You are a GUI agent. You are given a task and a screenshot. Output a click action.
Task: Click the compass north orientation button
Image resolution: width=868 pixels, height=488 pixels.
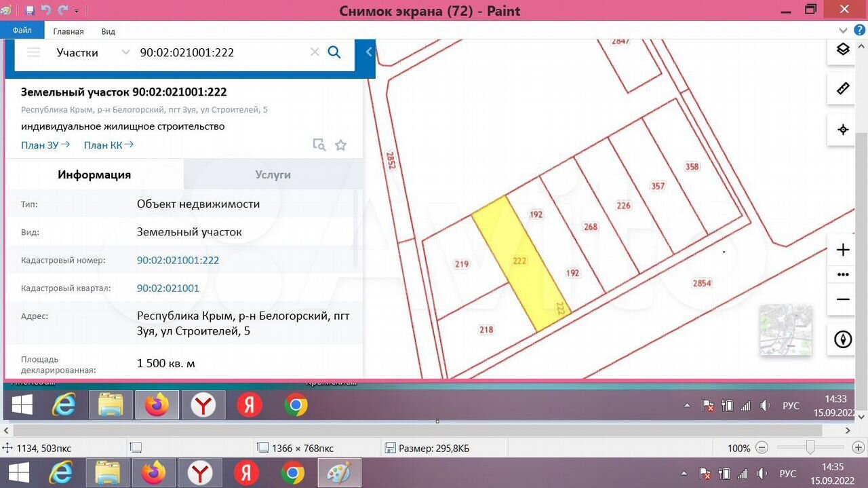843,339
